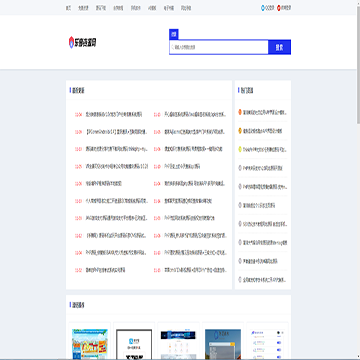Screen dimensions: 360x360
Task: Open the black-framed white page thumbnail
Action: 134,345
